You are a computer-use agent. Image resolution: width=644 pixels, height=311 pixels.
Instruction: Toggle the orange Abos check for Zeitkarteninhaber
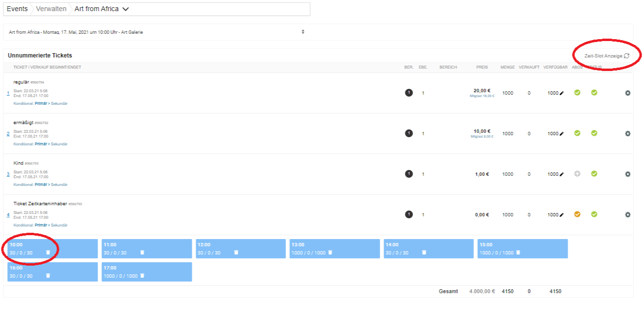(x=577, y=214)
